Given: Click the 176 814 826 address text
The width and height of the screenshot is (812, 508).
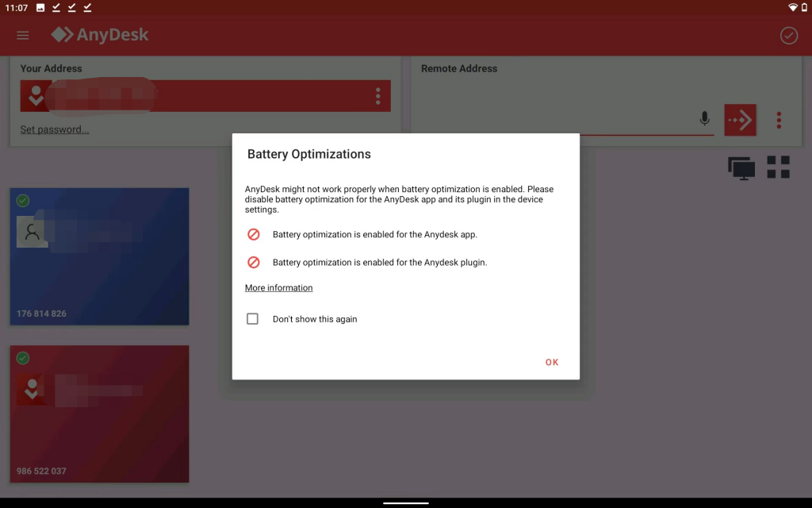Looking at the screenshot, I should click(41, 314).
